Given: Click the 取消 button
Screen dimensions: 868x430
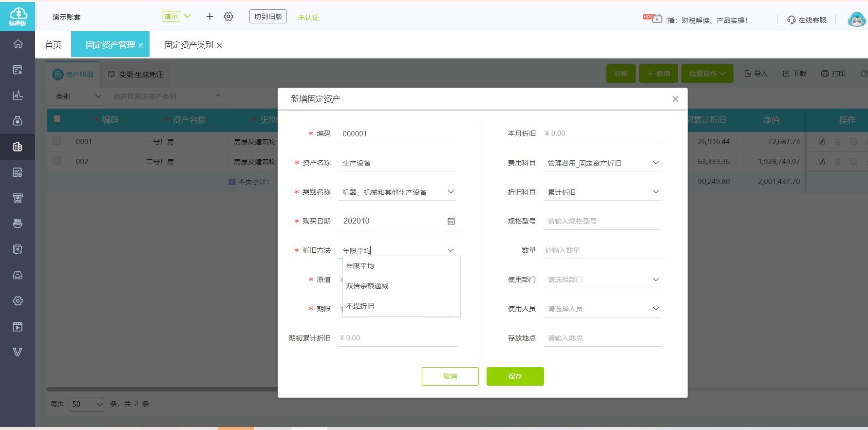Looking at the screenshot, I should pyautogui.click(x=450, y=376).
